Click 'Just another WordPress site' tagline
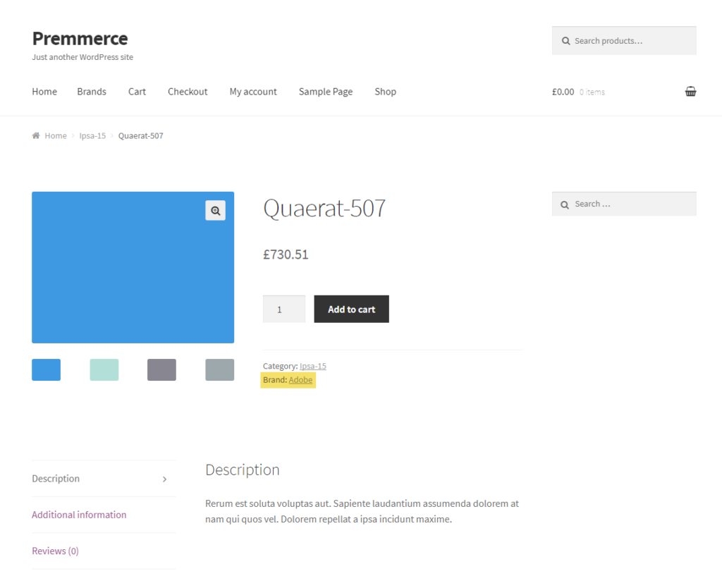722x588 pixels. pyautogui.click(x=82, y=57)
